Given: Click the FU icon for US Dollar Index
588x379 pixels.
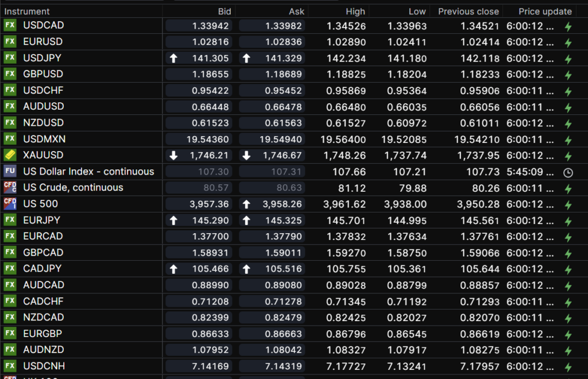Looking at the screenshot, I should 10,171.
